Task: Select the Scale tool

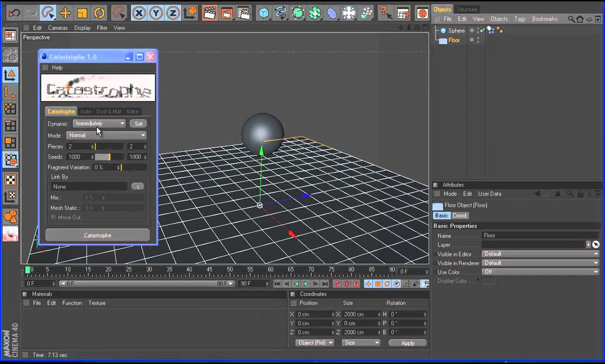Action: [x=82, y=13]
